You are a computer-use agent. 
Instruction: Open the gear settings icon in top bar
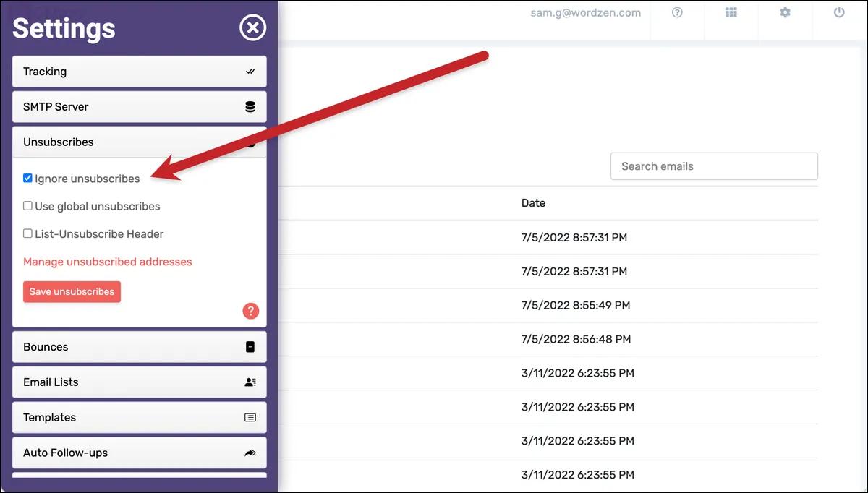click(785, 12)
